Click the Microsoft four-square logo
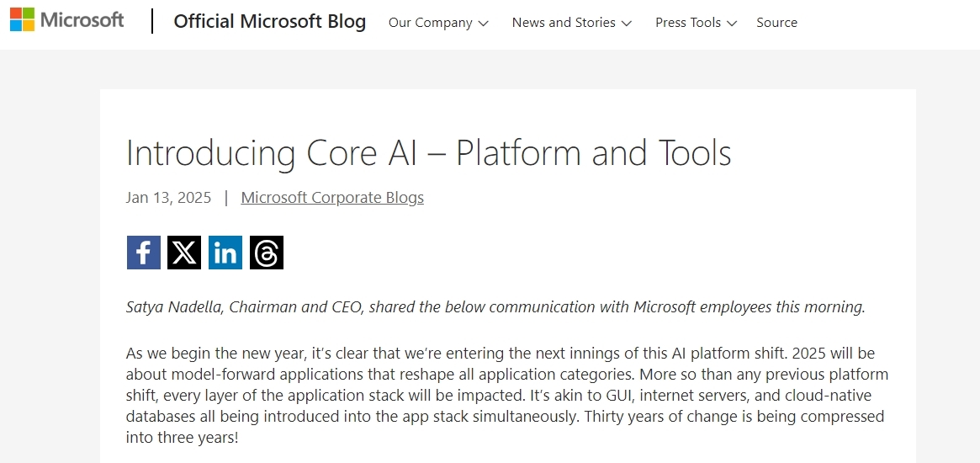This screenshot has width=980, height=463. 22,20
